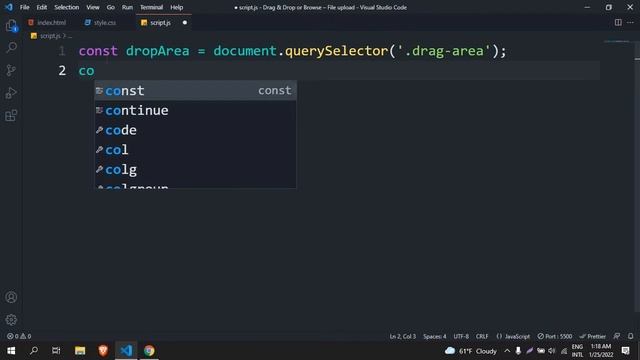Screen dimensions: 640x360
Task: Click the minimap at editor right
Action: [x=617, y=42]
